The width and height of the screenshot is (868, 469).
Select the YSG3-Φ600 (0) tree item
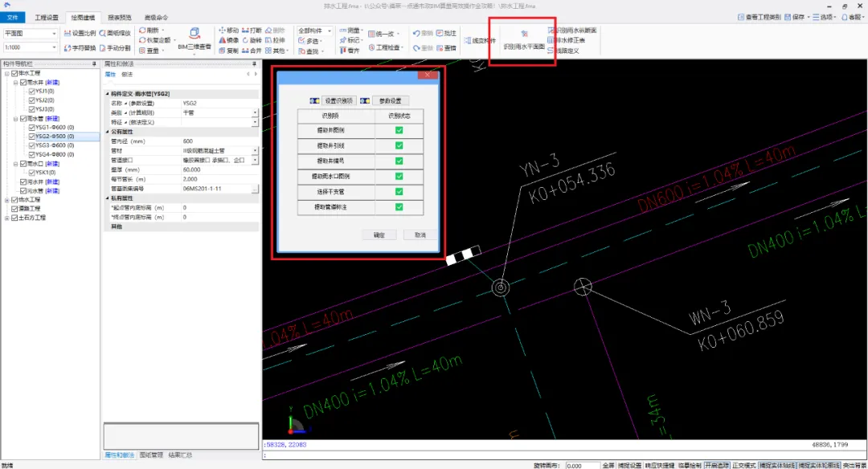coord(55,145)
